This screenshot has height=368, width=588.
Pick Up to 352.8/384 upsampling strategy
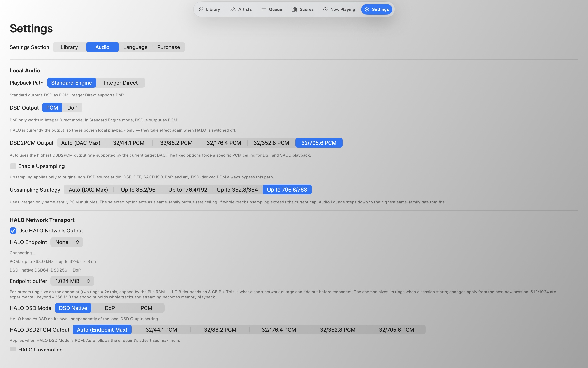coord(237,190)
